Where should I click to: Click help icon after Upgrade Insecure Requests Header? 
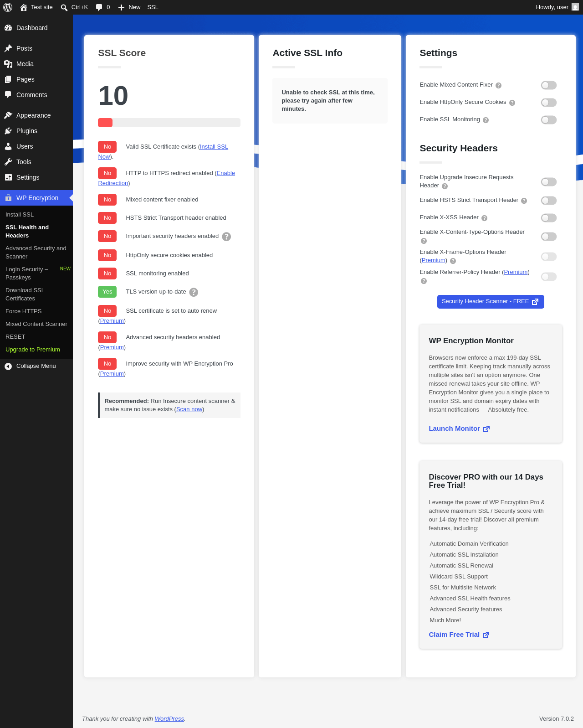[x=445, y=186]
